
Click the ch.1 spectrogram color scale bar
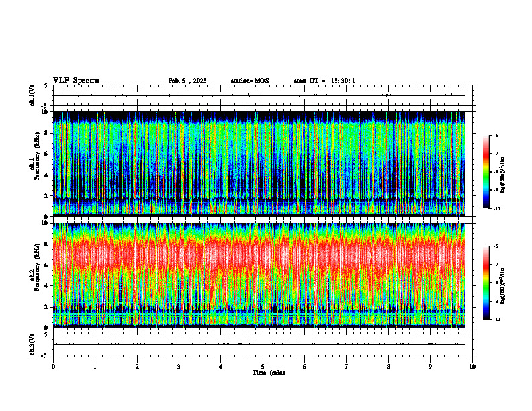click(486, 172)
